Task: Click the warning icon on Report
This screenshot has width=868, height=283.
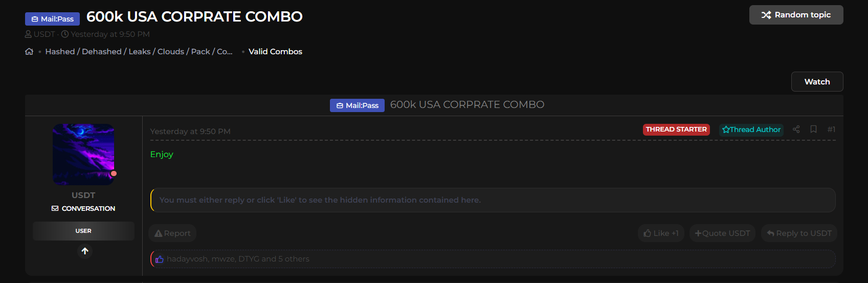Action: click(x=159, y=233)
